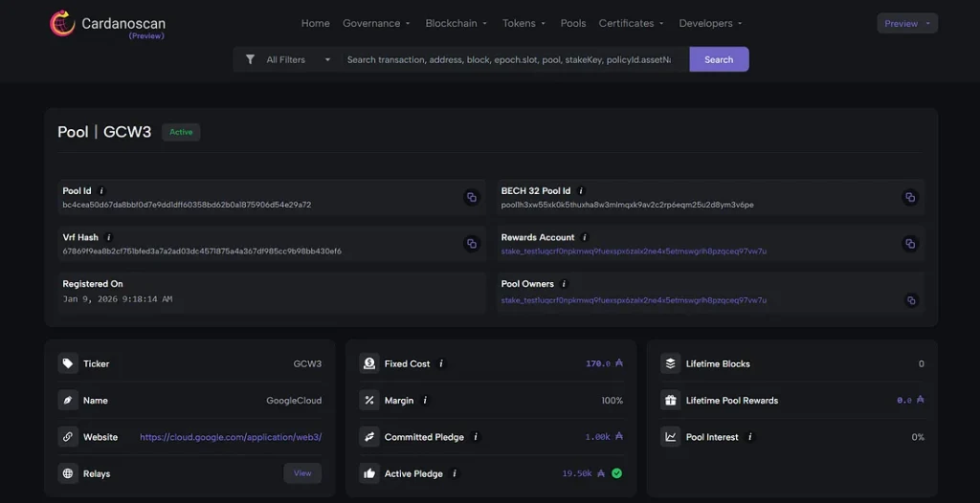Expand the Blockchain menu

[x=457, y=23]
